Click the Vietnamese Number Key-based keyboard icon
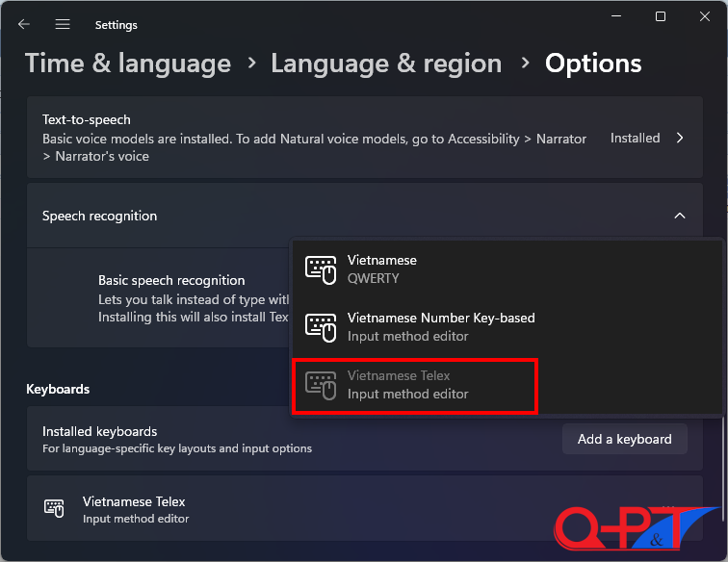The image size is (728, 562). pyautogui.click(x=321, y=327)
